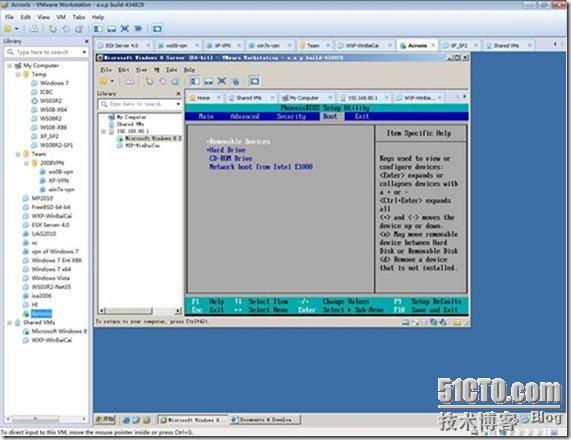The width and height of the screenshot is (571, 440).
Task: Revert to snapshot using outer toolbar icon
Action: (66, 29)
